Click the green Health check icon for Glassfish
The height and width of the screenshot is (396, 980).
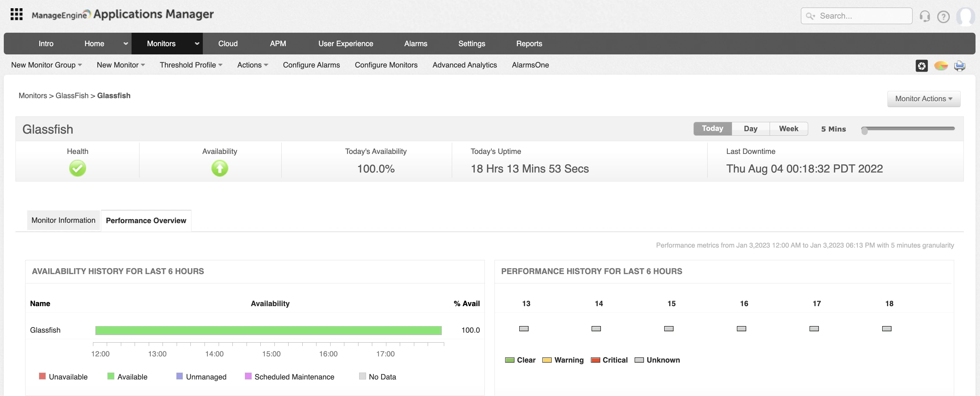pyautogui.click(x=77, y=168)
